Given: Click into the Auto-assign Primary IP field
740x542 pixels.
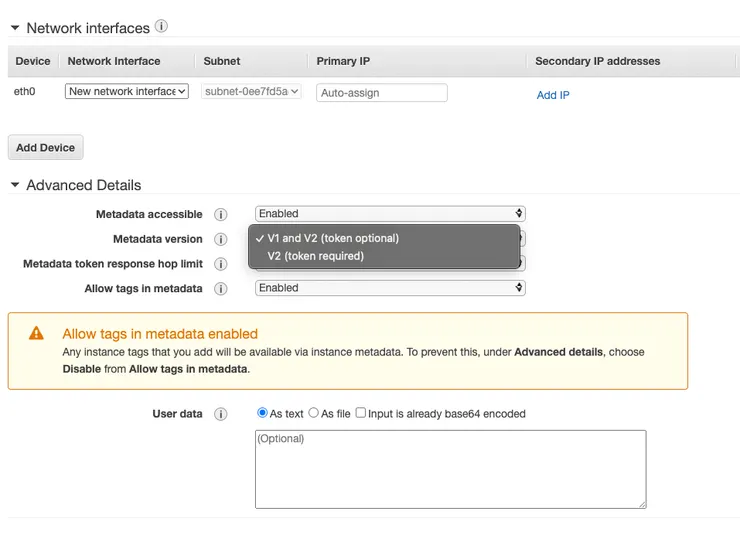Looking at the screenshot, I should [382, 93].
